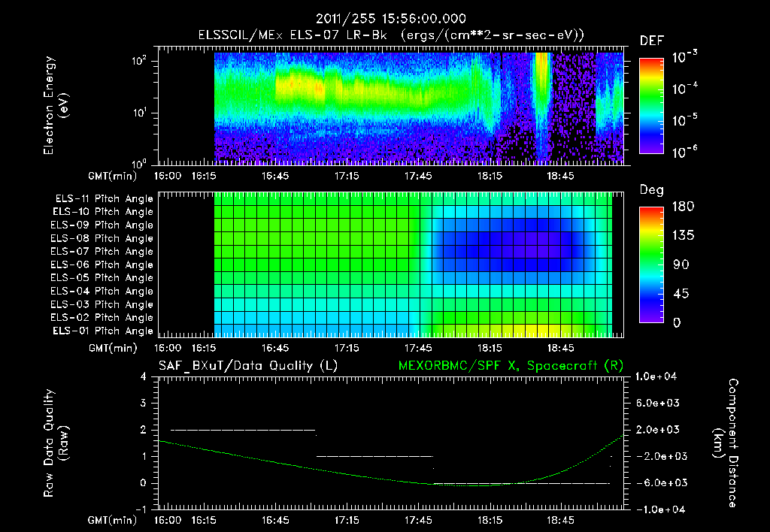Click the 45 value on Deg scale
The image size is (770, 532).
point(681,294)
